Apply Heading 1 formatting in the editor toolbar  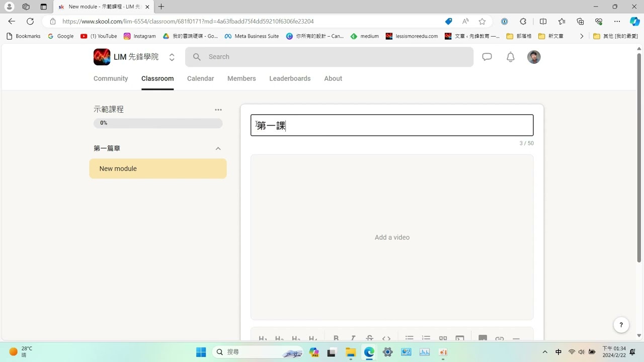click(x=263, y=338)
